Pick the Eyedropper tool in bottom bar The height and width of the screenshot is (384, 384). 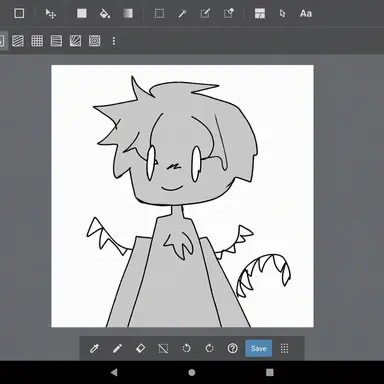pos(94,349)
